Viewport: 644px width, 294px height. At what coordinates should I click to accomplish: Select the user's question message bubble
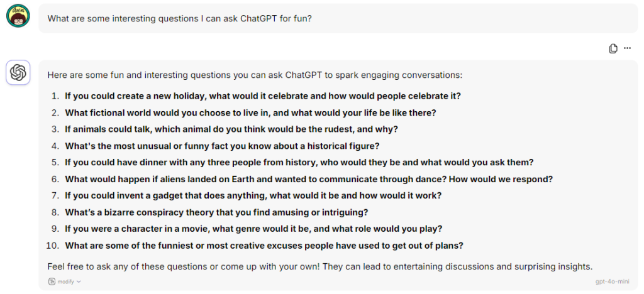[338, 18]
